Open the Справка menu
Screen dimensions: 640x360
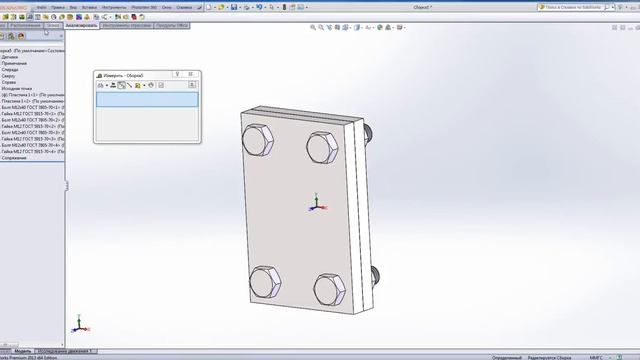tap(184, 7)
